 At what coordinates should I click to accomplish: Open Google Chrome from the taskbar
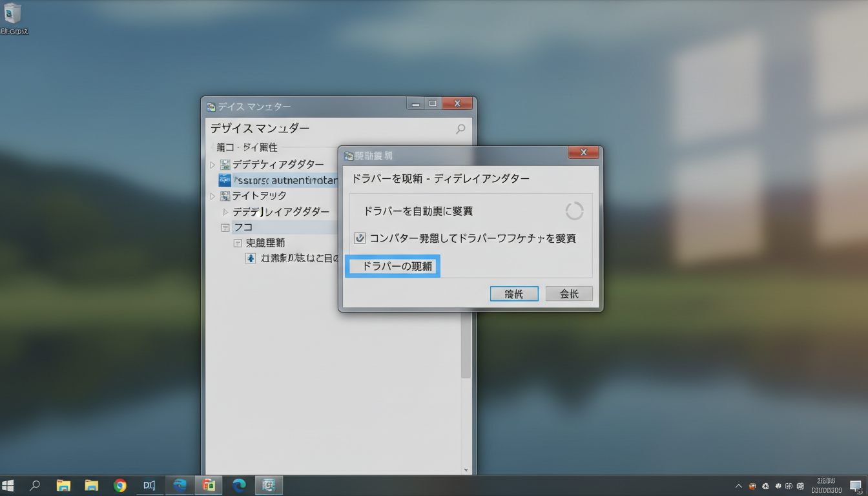[120, 486]
